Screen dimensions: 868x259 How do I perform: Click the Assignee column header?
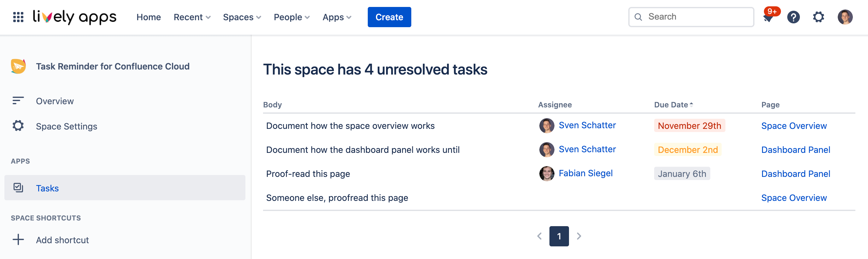[554, 105]
